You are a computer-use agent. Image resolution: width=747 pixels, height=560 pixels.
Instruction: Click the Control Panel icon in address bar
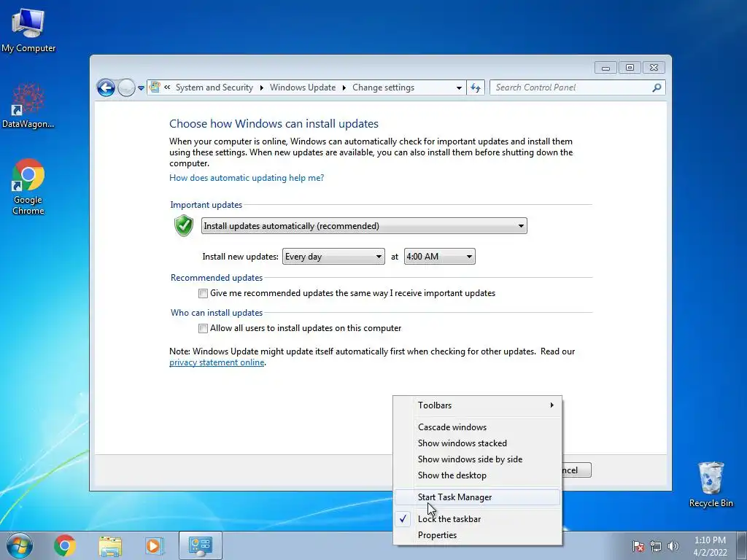tap(155, 87)
